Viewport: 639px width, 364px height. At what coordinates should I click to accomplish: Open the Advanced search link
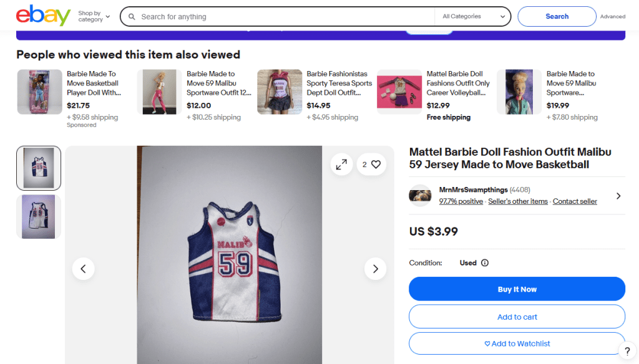click(612, 17)
